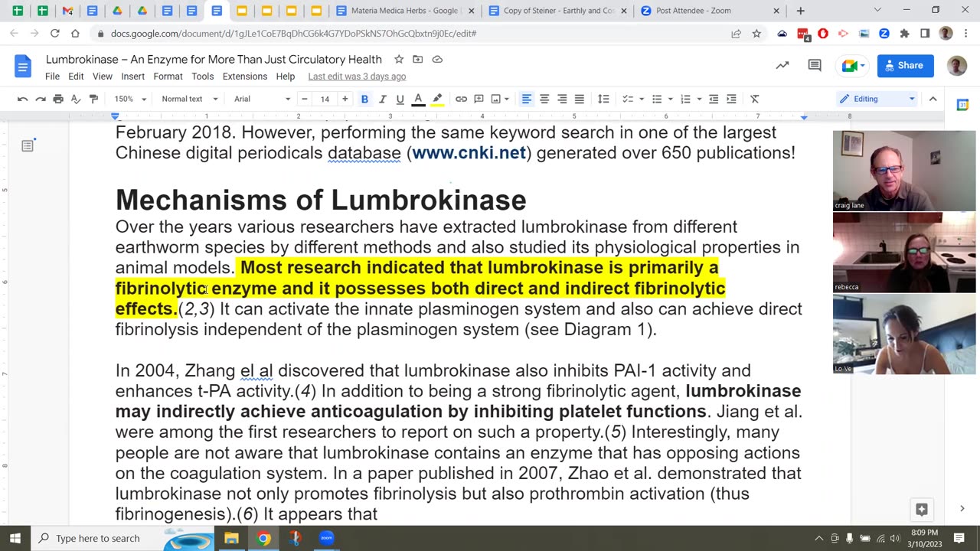The height and width of the screenshot is (551, 980).
Task: Toggle underline formatting
Action: [400, 99]
